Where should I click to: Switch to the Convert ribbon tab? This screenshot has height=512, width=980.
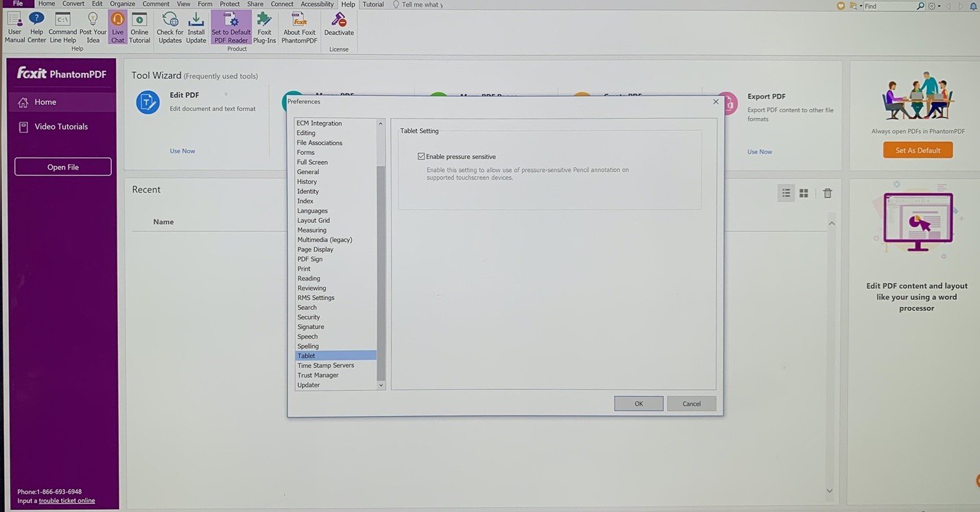[73, 3]
